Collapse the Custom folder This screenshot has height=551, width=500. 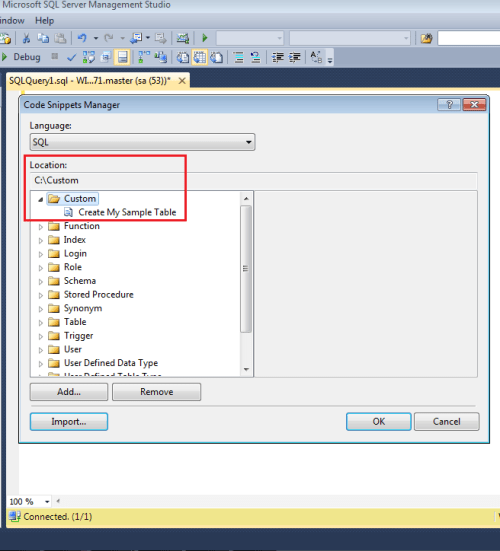click(40, 199)
